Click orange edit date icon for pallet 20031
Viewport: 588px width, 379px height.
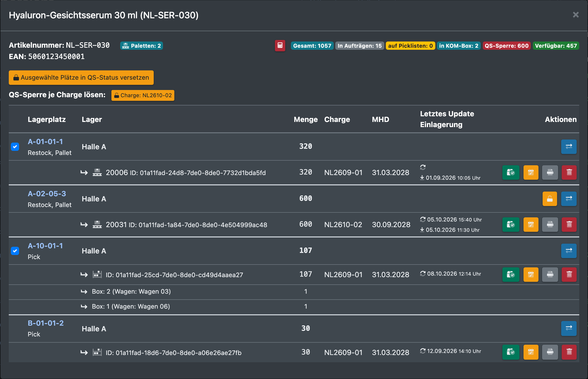531,225
